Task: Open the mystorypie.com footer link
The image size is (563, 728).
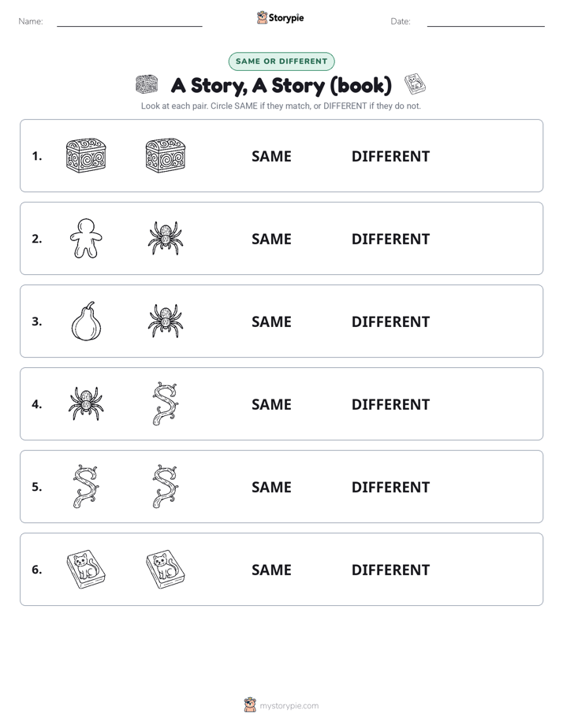Action: pos(281,705)
